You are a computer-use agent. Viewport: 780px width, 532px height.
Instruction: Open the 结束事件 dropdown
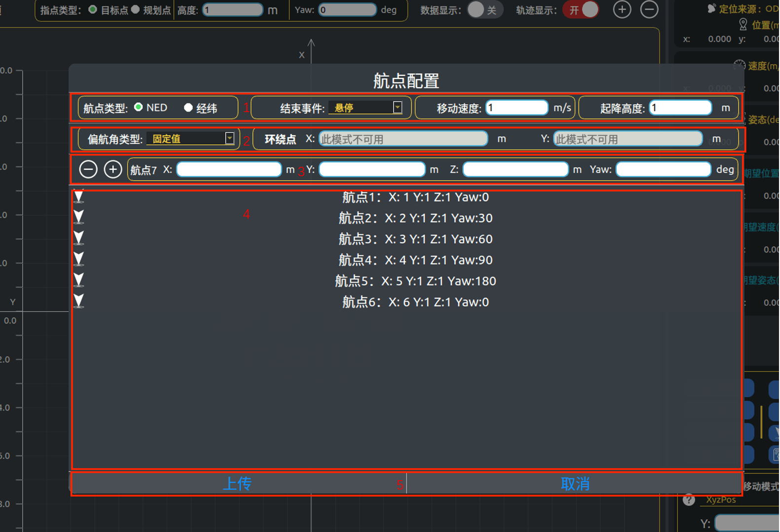[x=366, y=108]
